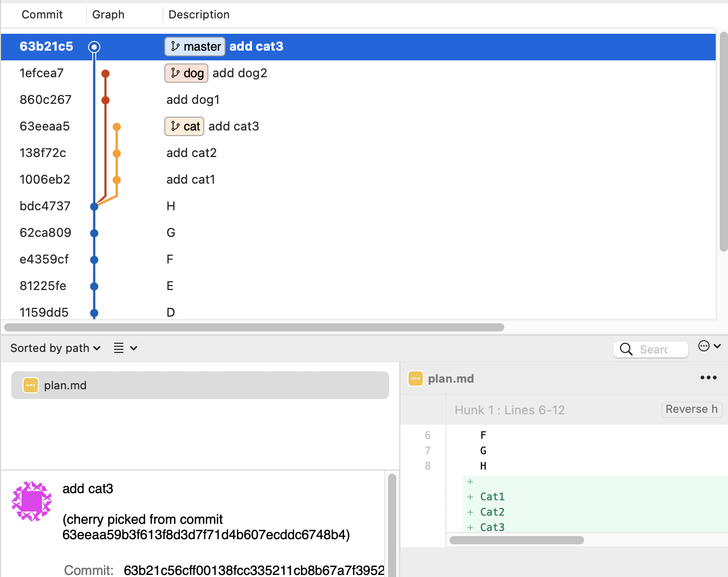Click the Description column header
Viewport: 728px width, 577px height.
(199, 15)
